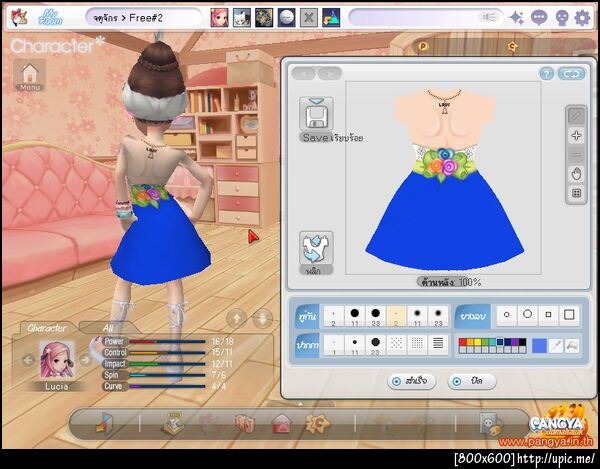Click the current blue color preview
The height and width of the screenshot is (469, 600).
(x=540, y=346)
